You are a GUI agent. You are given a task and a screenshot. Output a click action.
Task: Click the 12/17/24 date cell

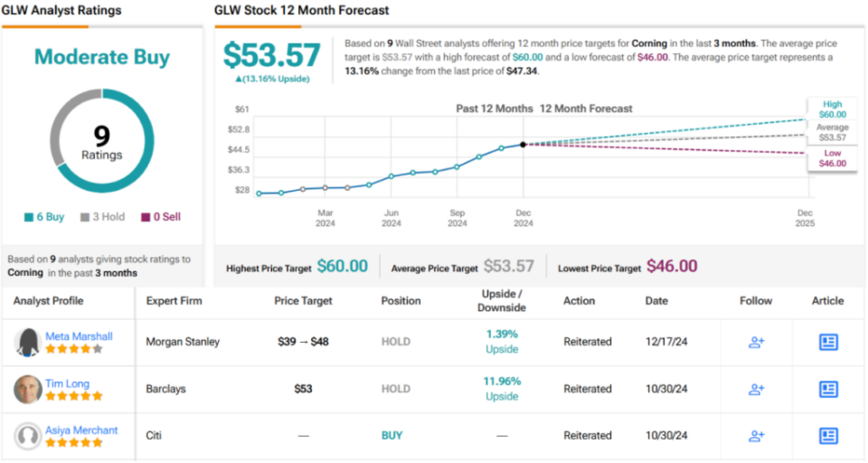[x=666, y=342]
